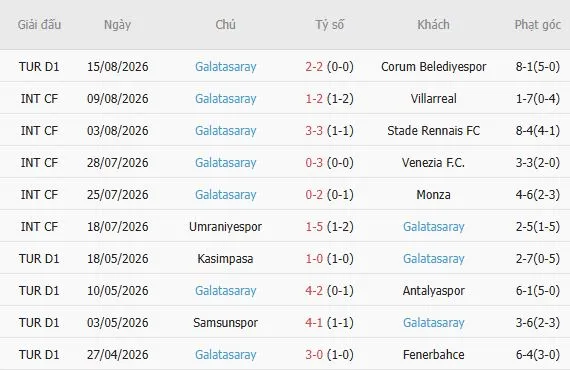Open the 4-2 score against Antalyaspor

[314, 291]
